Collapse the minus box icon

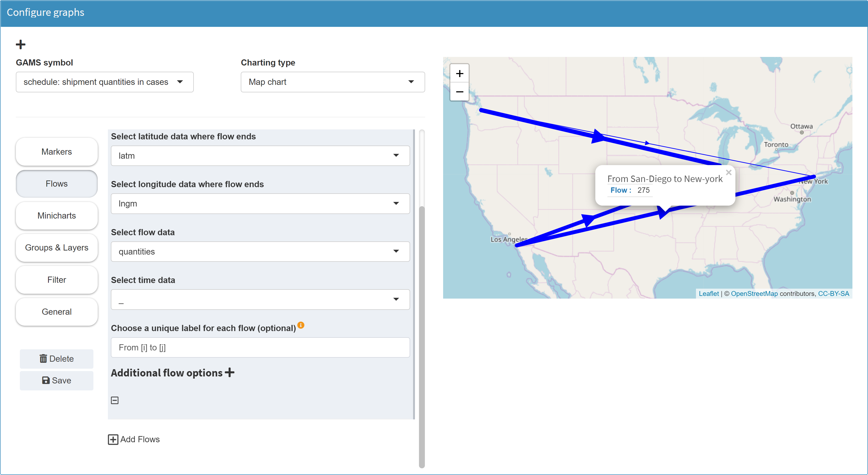click(115, 400)
